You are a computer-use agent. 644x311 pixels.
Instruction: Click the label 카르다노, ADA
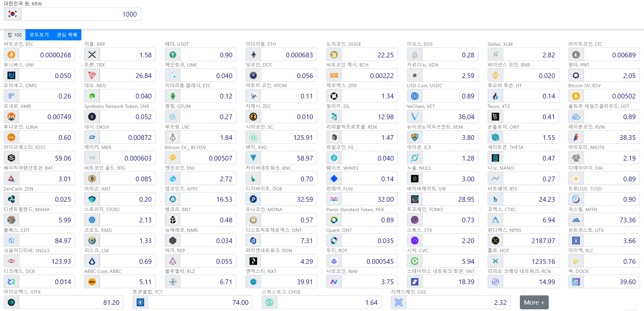pos(423,65)
